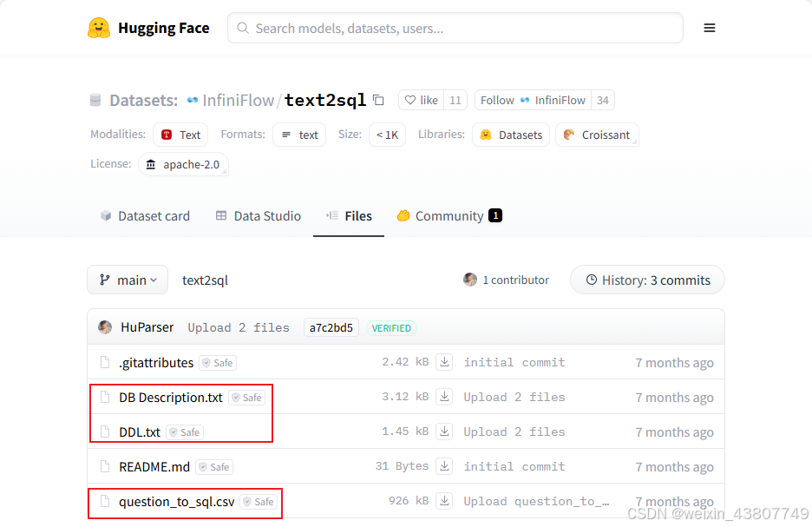Click the search models input field
Viewport: 812px width, 527px height.
point(455,28)
